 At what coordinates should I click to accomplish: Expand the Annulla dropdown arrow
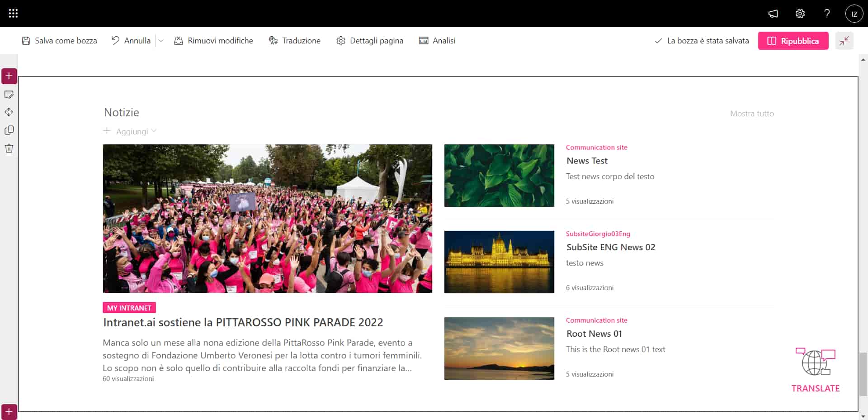pos(160,41)
